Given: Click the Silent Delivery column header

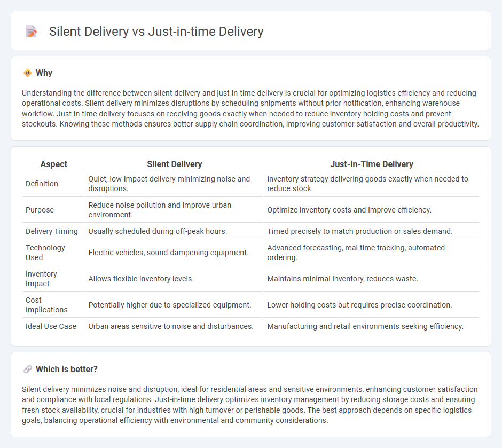Looking at the screenshot, I should [x=175, y=164].
